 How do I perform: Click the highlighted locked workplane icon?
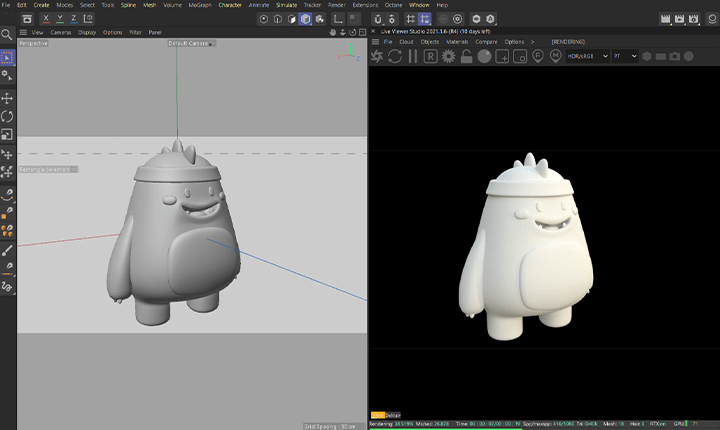point(425,19)
